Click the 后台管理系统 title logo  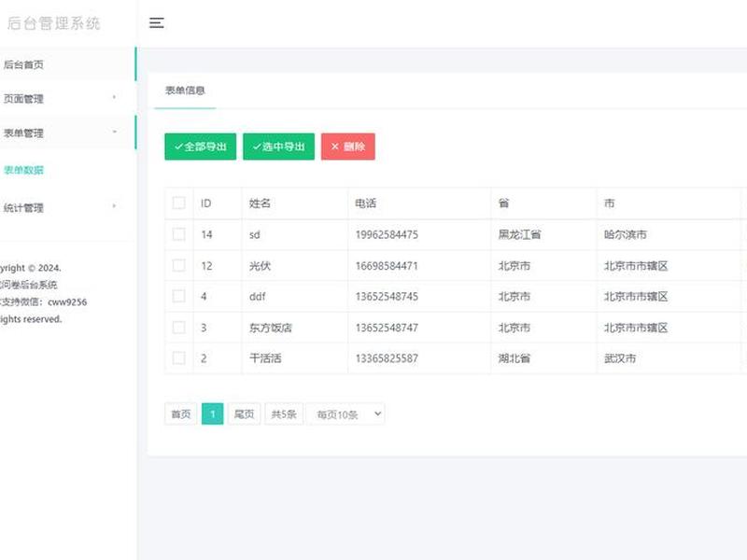pos(53,22)
